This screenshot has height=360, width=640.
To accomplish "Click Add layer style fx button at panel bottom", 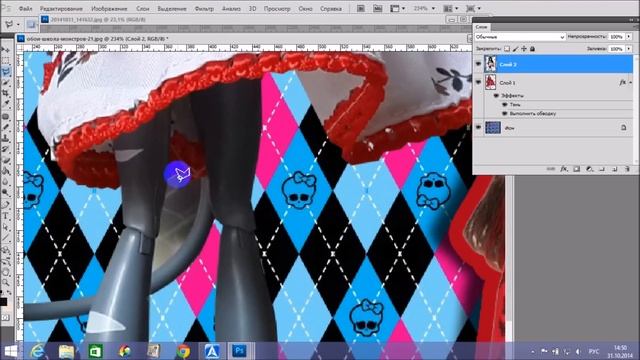I will (x=564, y=169).
